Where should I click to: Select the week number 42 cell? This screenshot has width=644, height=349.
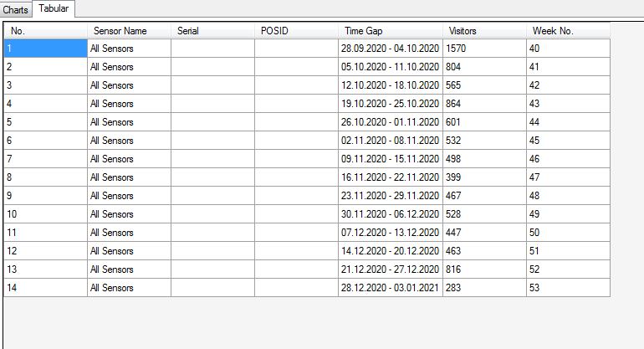pyautogui.click(x=568, y=85)
